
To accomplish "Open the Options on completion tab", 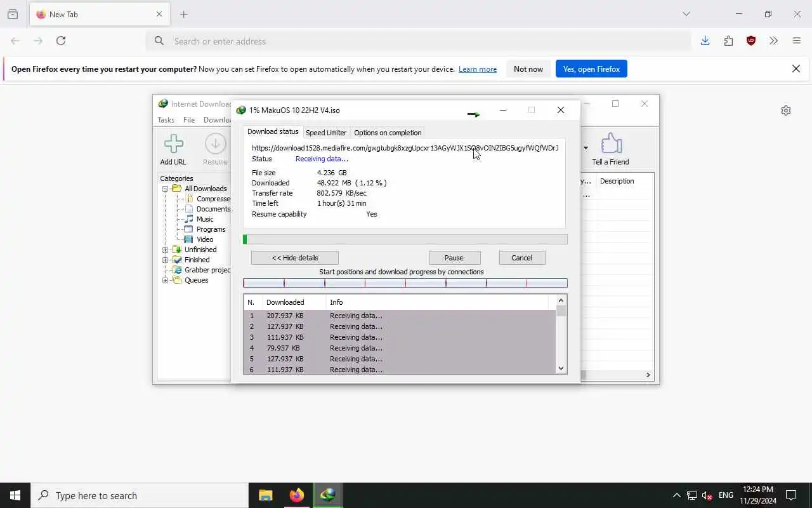I will (388, 133).
